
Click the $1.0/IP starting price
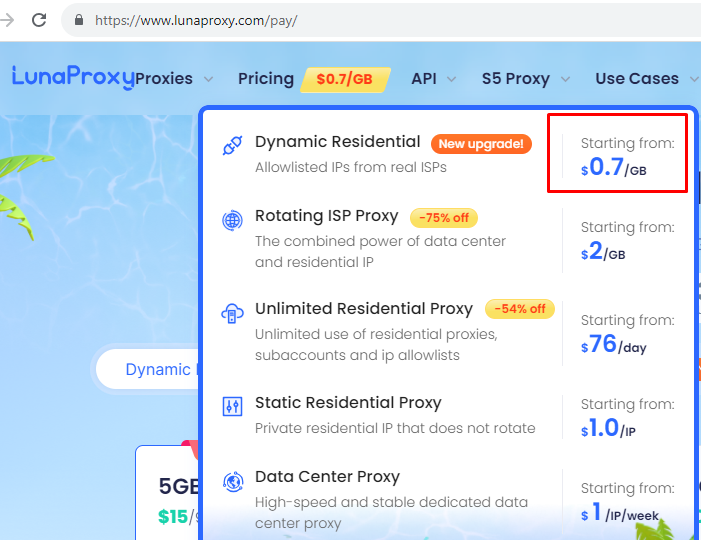[x=608, y=428]
